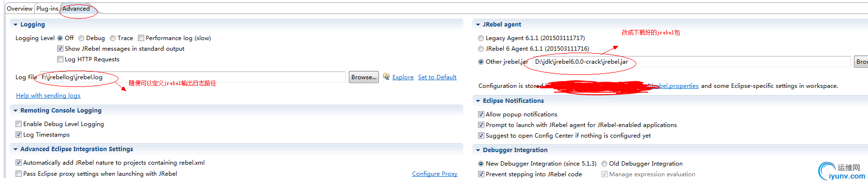Screen dimensions: 868x184
Task: Collapse the Logging section
Action: (x=16, y=25)
